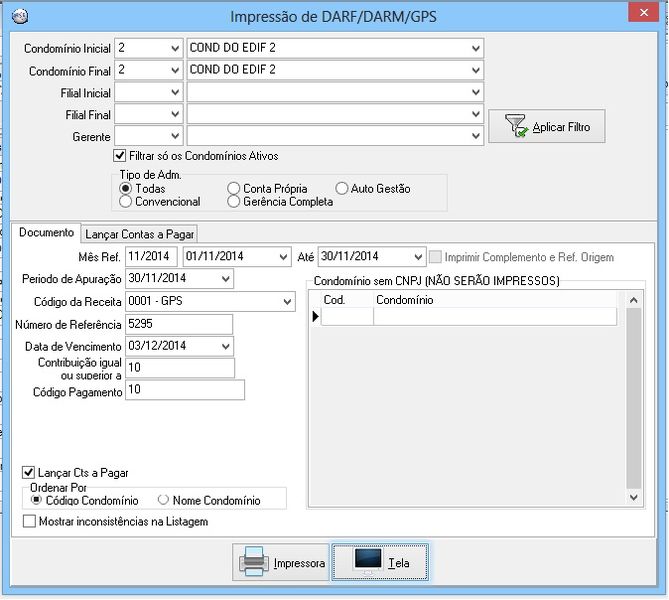Select the Todas radio option
Viewport: 669px width, 600px height.
(x=125, y=188)
